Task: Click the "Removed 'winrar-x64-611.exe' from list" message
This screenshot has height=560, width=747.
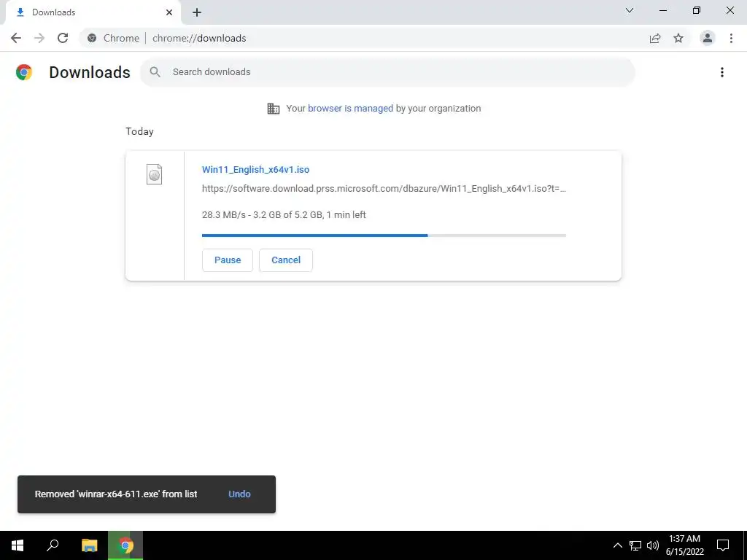Action: click(116, 494)
